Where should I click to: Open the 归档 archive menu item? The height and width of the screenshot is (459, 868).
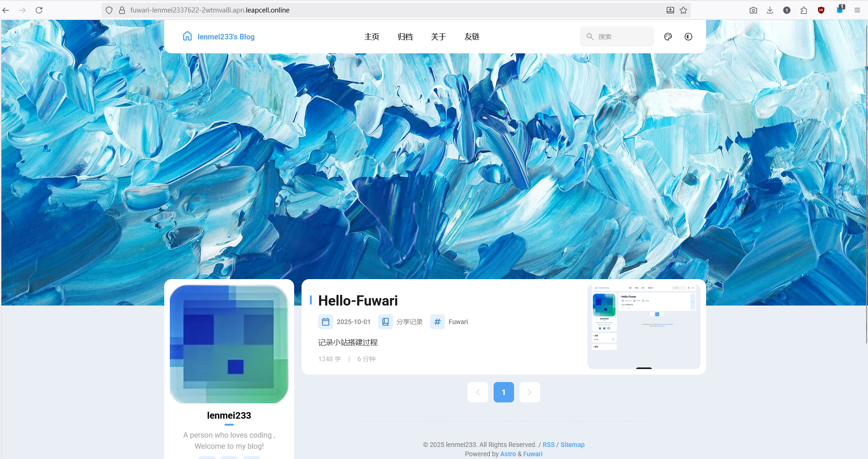coord(405,37)
